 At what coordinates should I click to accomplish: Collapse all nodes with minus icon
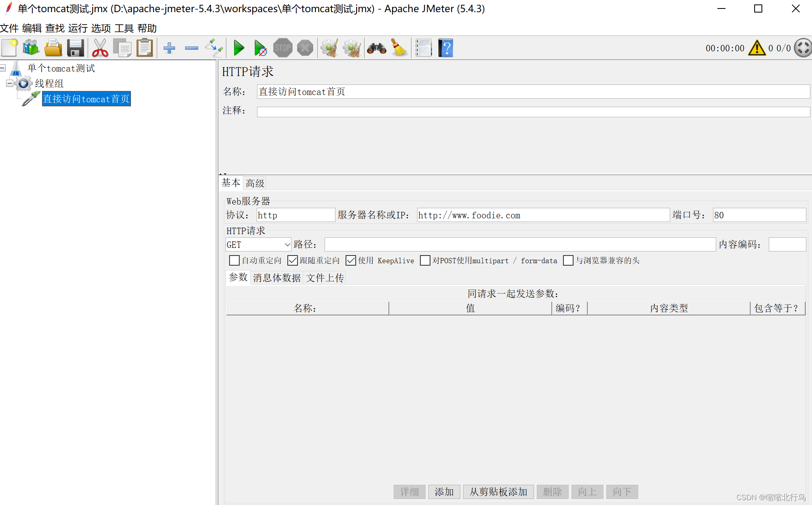[x=192, y=48]
